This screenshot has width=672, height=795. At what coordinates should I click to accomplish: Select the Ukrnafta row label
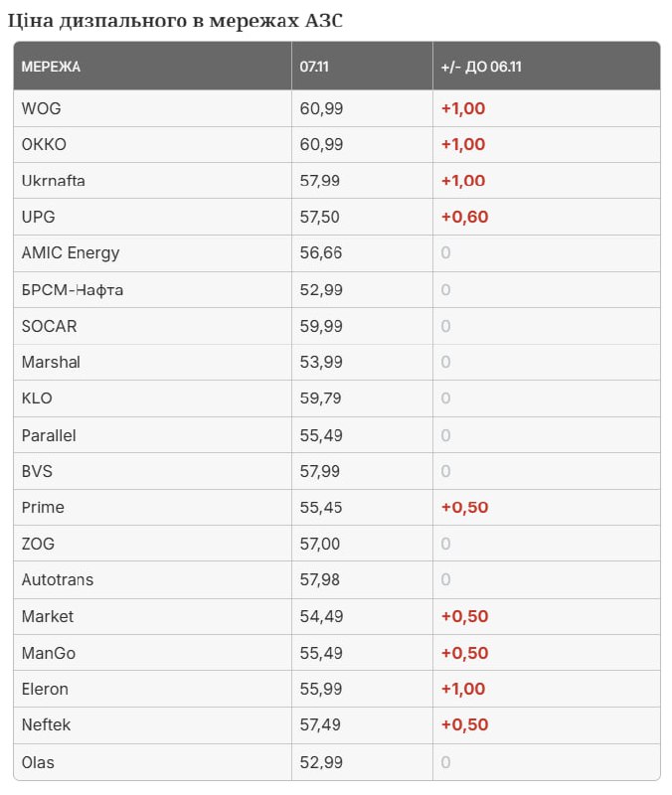[53, 181]
